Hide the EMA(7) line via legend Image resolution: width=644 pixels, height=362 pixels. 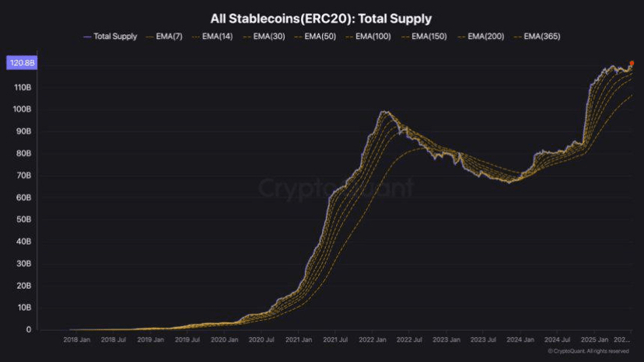[167, 37]
